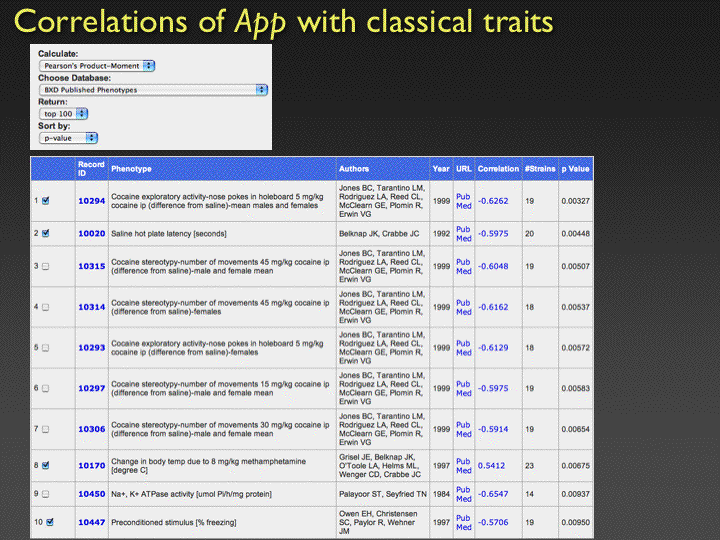Open PubMed link for record 10447
The image size is (720, 540).
tap(464, 522)
